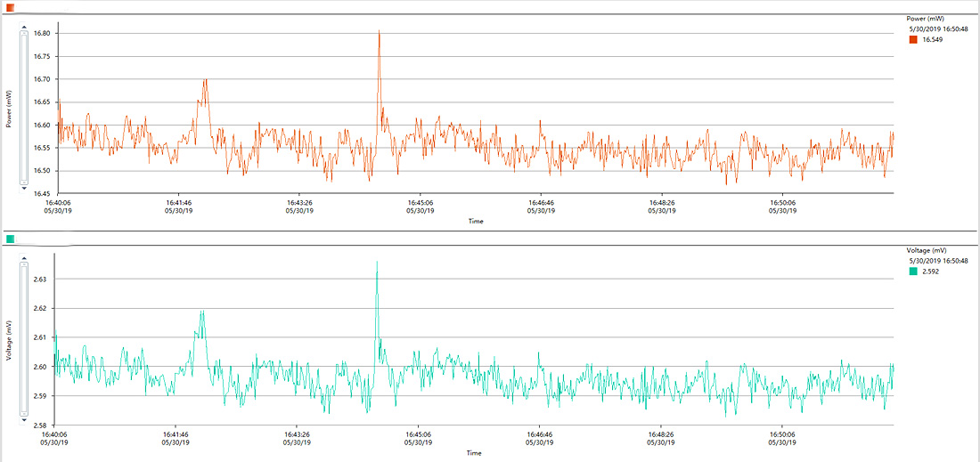Click the 16.549 Power legend value
Image resolution: width=980 pixels, height=462 pixels.
pyautogui.click(x=933, y=40)
